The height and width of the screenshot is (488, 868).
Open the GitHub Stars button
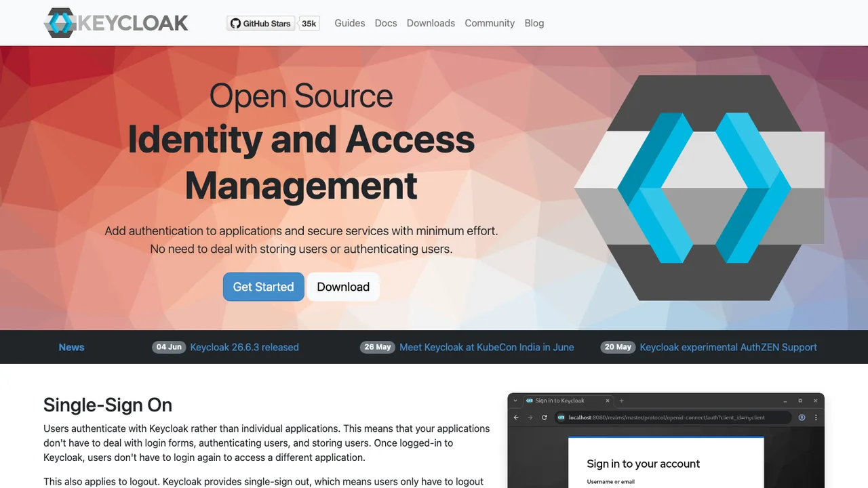point(260,23)
